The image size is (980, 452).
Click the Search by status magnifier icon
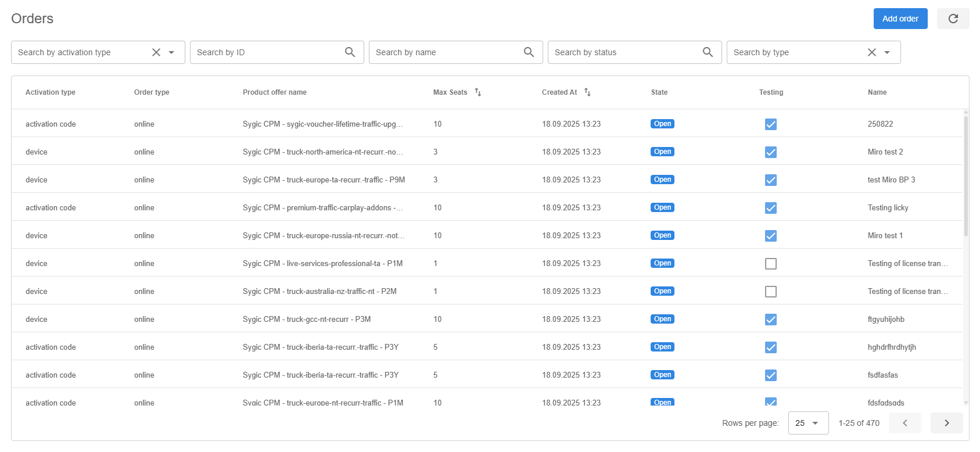[708, 52]
